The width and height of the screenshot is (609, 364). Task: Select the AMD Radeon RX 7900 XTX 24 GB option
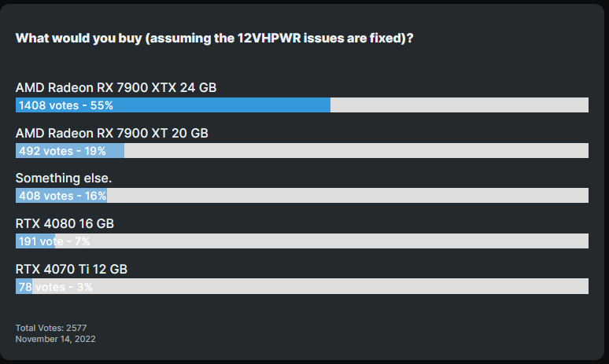(116, 88)
